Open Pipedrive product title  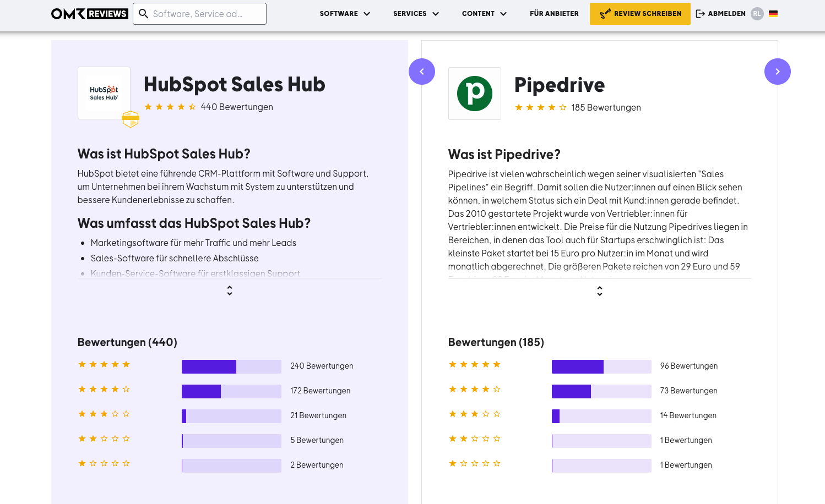560,85
